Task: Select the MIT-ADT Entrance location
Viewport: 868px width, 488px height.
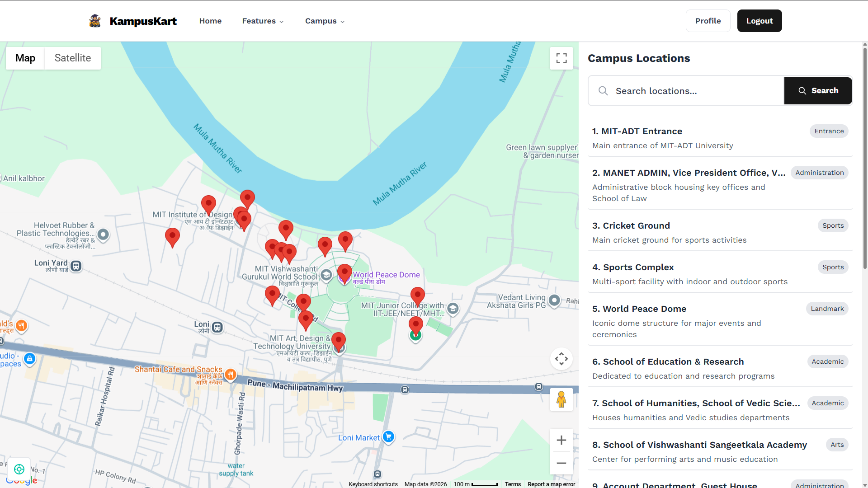Action: (720, 138)
